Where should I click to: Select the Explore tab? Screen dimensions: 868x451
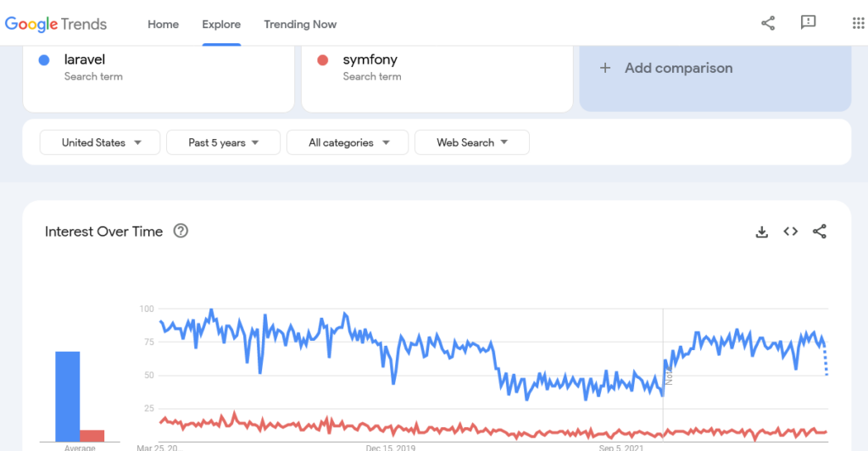221,25
